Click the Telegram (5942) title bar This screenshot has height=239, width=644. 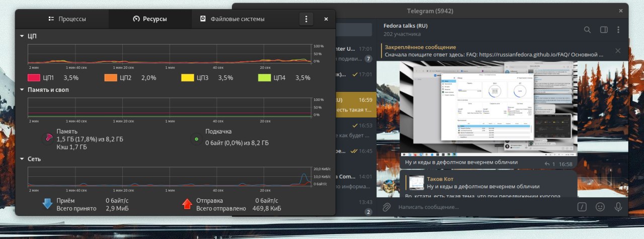pos(430,11)
